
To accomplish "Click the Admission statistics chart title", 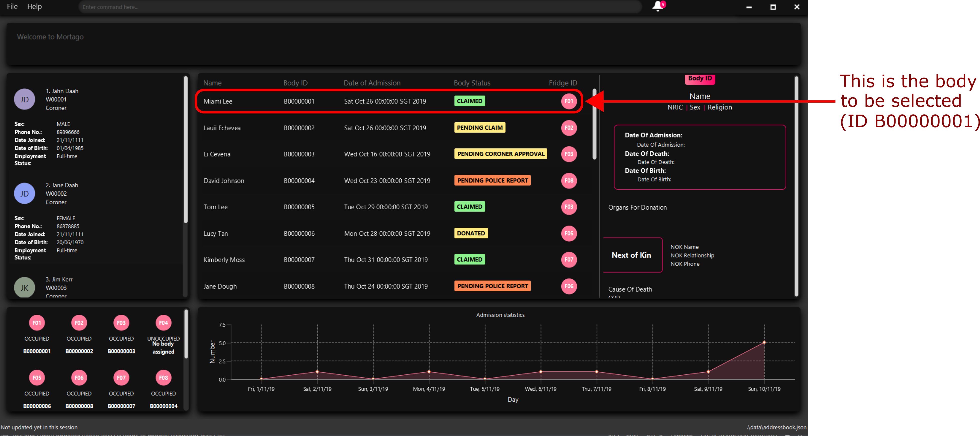I will pos(500,315).
